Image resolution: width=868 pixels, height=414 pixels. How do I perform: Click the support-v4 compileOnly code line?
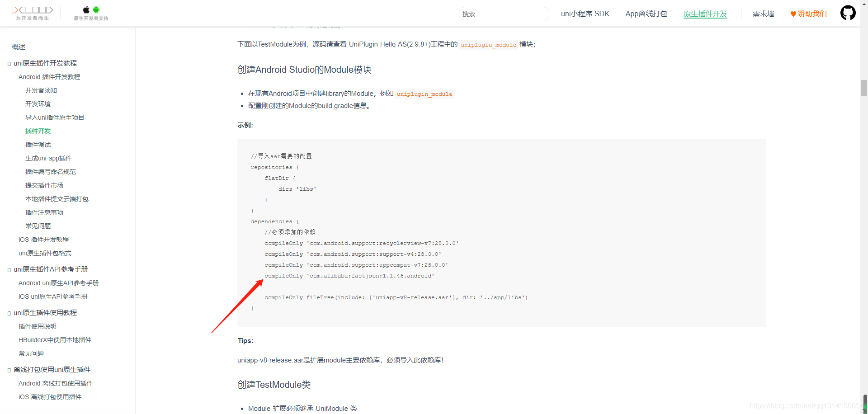point(353,254)
